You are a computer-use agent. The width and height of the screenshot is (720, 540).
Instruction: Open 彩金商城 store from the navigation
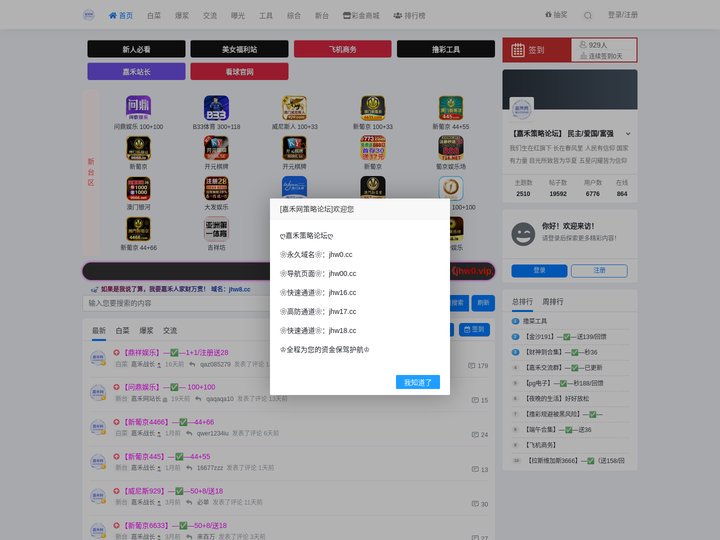point(361,16)
